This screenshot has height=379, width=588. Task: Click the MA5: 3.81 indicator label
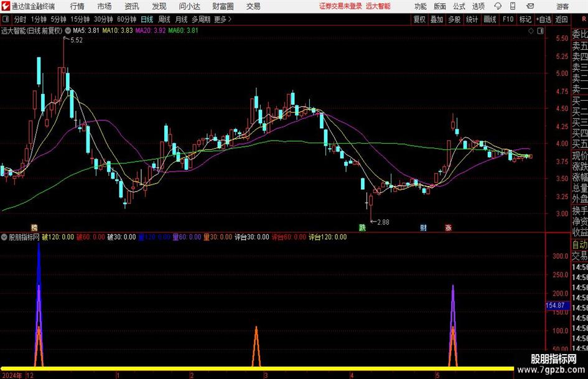coord(86,30)
